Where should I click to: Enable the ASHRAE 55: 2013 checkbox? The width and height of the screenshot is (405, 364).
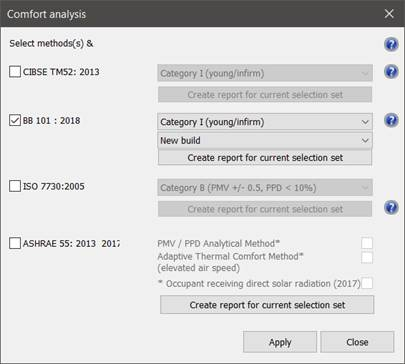(15, 243)
